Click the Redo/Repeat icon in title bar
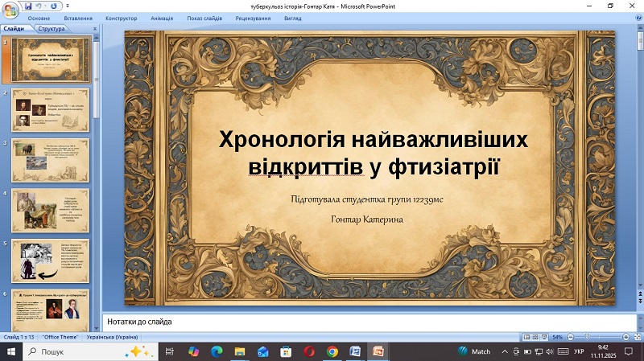Image resolution: width=644 pixels, height=361 pixels. pyautogui.click(x=54, y=6)
